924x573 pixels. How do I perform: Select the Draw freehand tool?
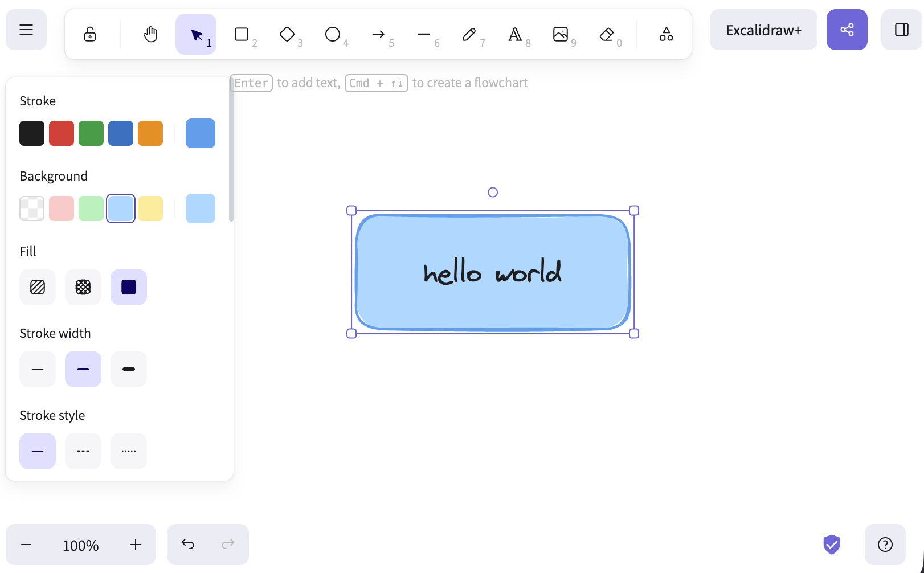pyautogui.click(x=469, y=34)
